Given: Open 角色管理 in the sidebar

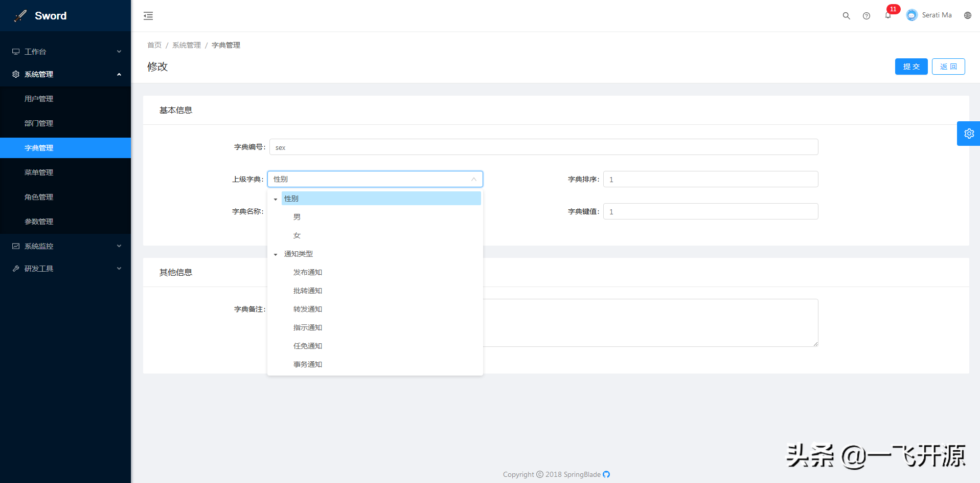Looking at the screenshot, I should click(65, 197).
